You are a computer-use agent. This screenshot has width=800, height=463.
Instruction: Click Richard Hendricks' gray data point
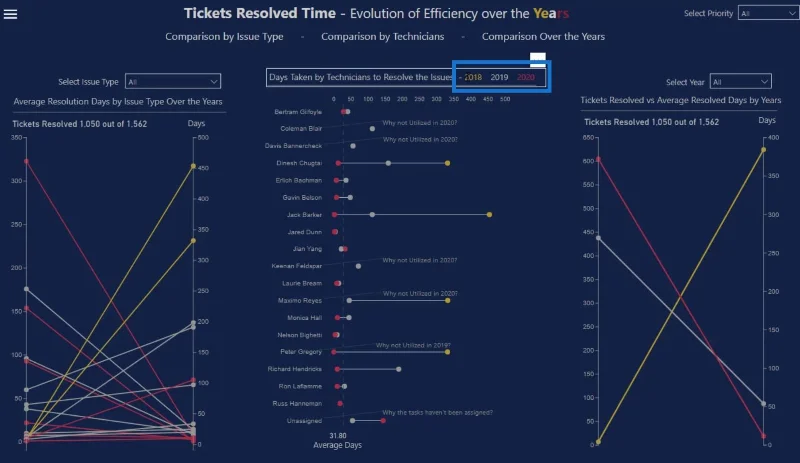(398, 369)
